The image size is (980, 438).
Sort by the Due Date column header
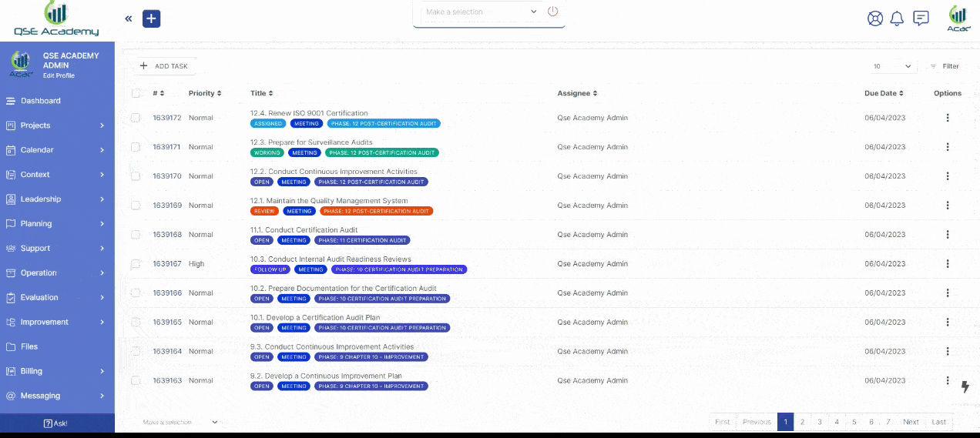(x=883, y=93)
